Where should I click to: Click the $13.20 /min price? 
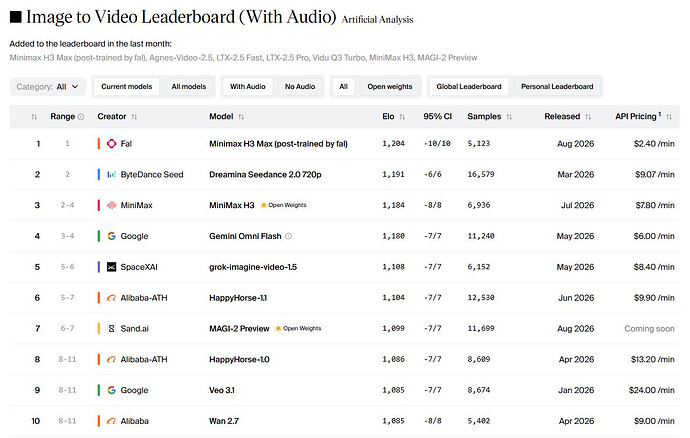[x=653, y=360]
